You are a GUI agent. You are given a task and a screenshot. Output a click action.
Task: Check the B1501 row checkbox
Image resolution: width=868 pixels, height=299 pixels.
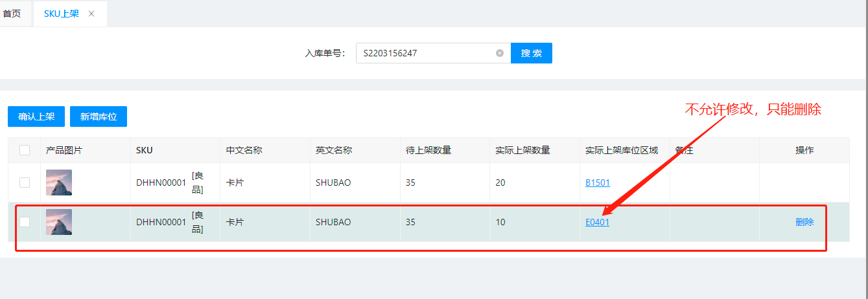[x=25, y=183]
